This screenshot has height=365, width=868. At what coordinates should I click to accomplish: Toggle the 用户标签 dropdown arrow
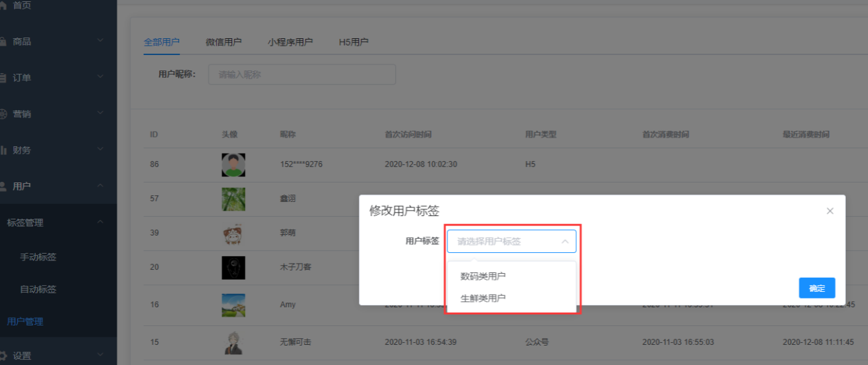tap(565, 242)
